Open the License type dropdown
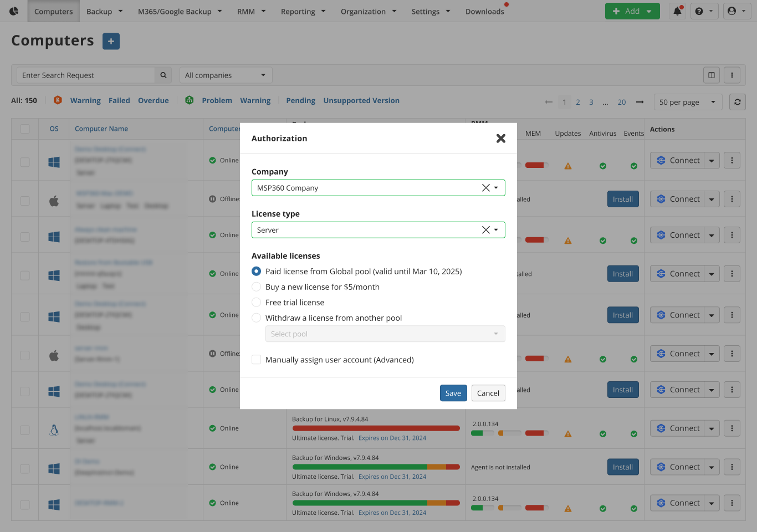Viewport: 757px width, 532px height. pyautogui.click(x=378, y=230)
